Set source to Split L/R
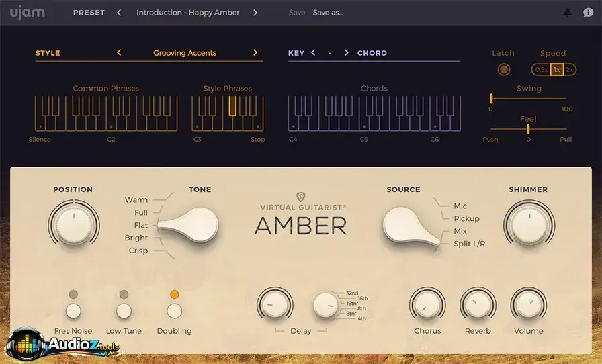The width and height of the screenshot is (602, 364). click(469, 244)
